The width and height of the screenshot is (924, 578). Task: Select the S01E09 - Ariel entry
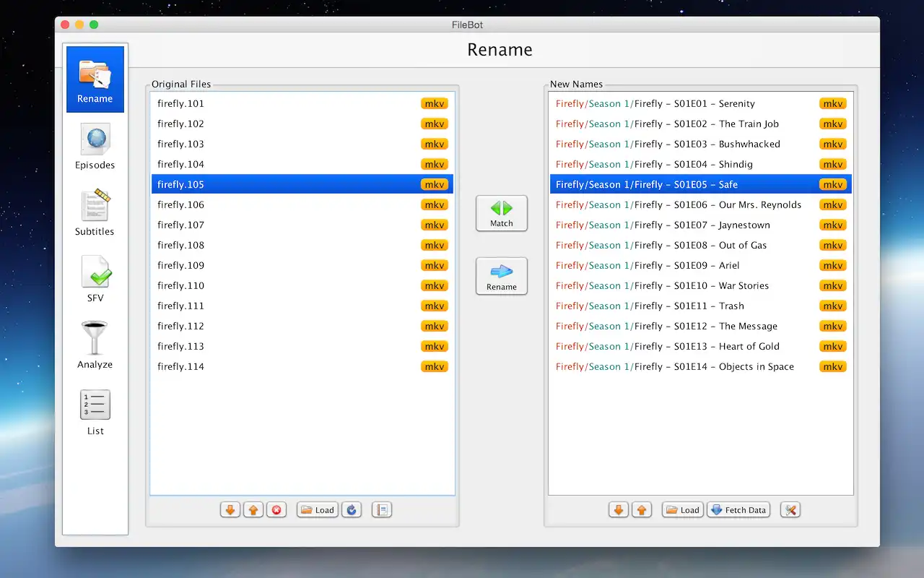(701, 265)
